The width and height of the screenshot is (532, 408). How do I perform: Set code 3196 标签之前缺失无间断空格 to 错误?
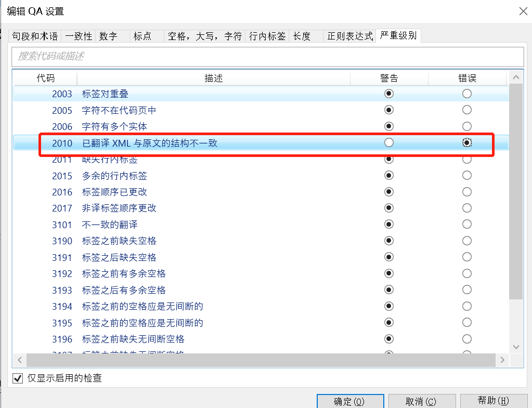[x=467, y=339]
